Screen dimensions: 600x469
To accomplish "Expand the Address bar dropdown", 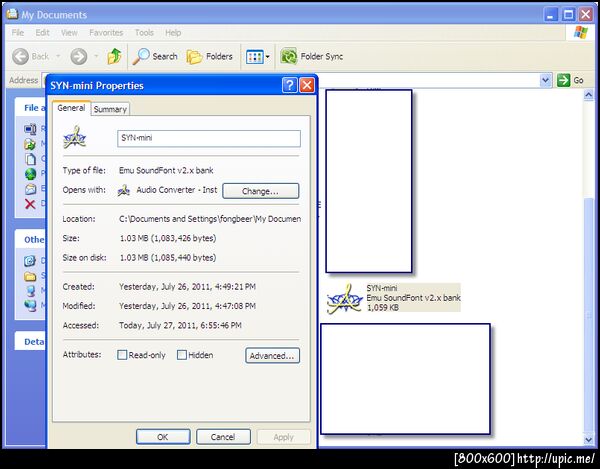I will tap(546, 80).
